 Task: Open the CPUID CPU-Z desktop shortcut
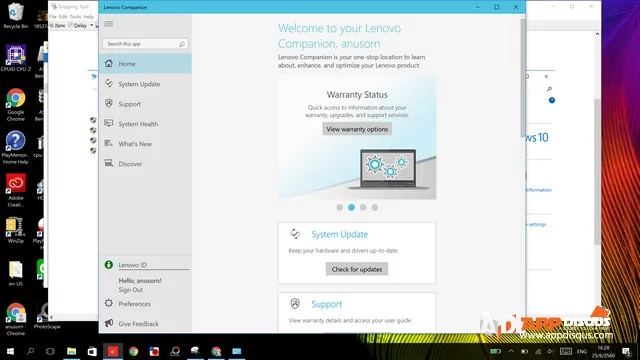click(x=16, y=58)
